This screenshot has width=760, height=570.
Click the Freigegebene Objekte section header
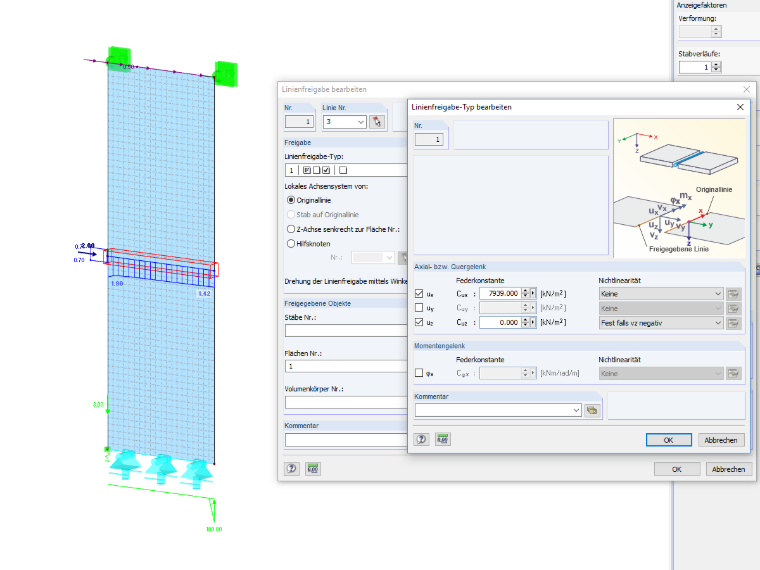pyautogui.click(x=317, y=303)
